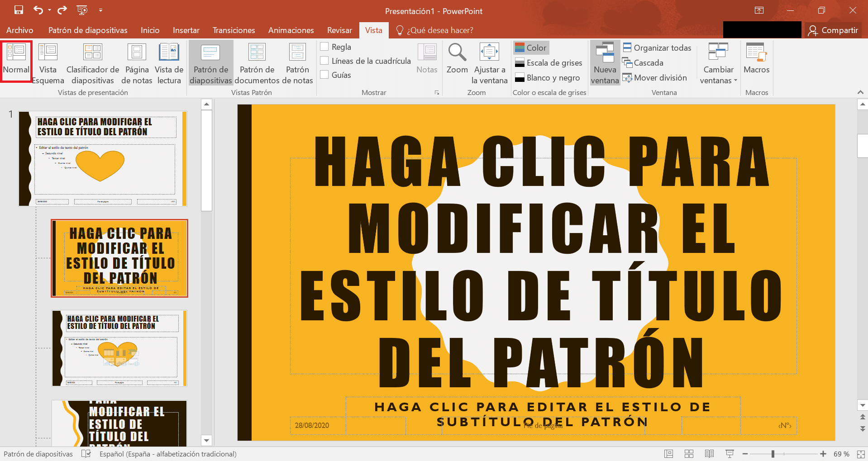Switch to the Inicio tab
Viewport: 868px width, 461px height.
[150, 30]
